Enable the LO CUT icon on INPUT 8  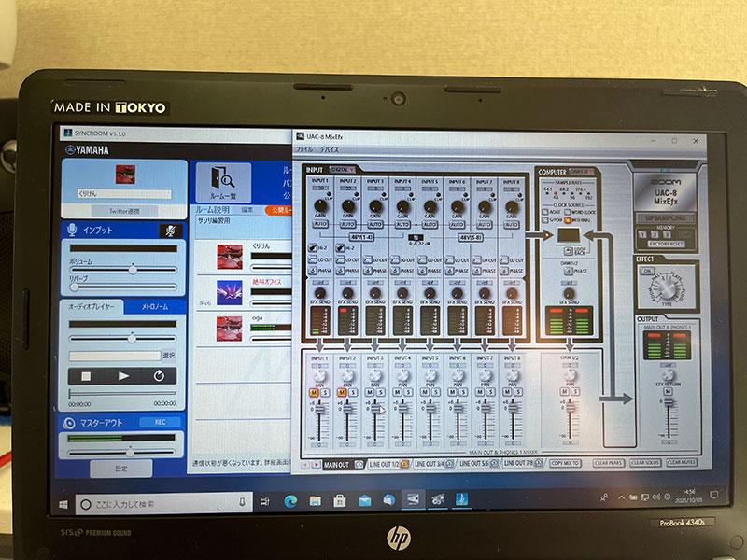point(504,260)
